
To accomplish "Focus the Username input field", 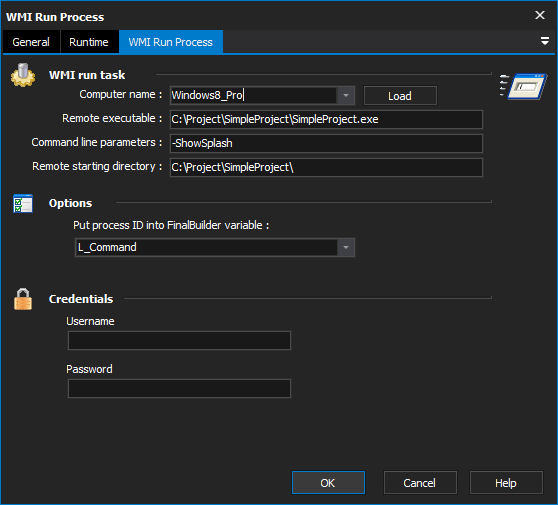I will pos(179,341).
